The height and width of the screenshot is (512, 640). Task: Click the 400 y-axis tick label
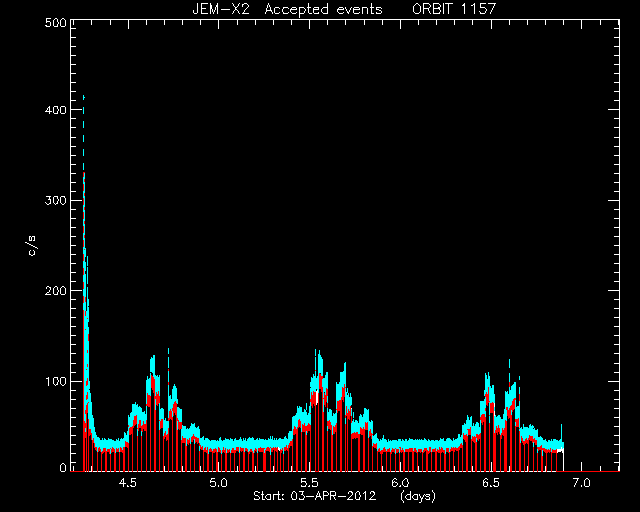(x=56, y=110)
